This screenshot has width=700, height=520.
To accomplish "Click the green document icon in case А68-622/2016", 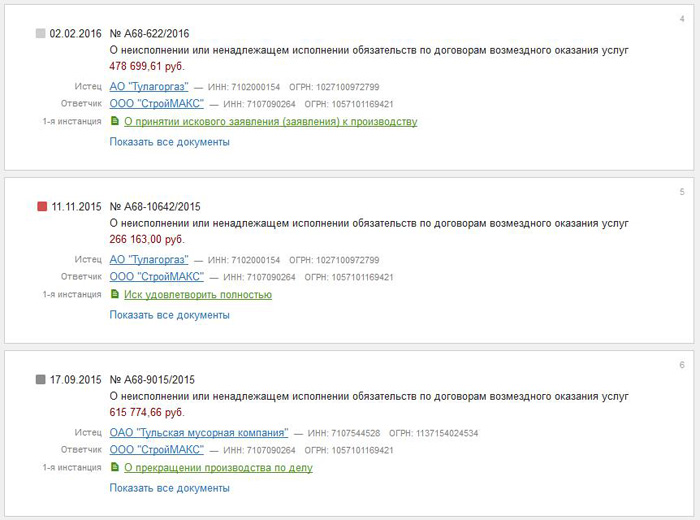I will point(115,122).
